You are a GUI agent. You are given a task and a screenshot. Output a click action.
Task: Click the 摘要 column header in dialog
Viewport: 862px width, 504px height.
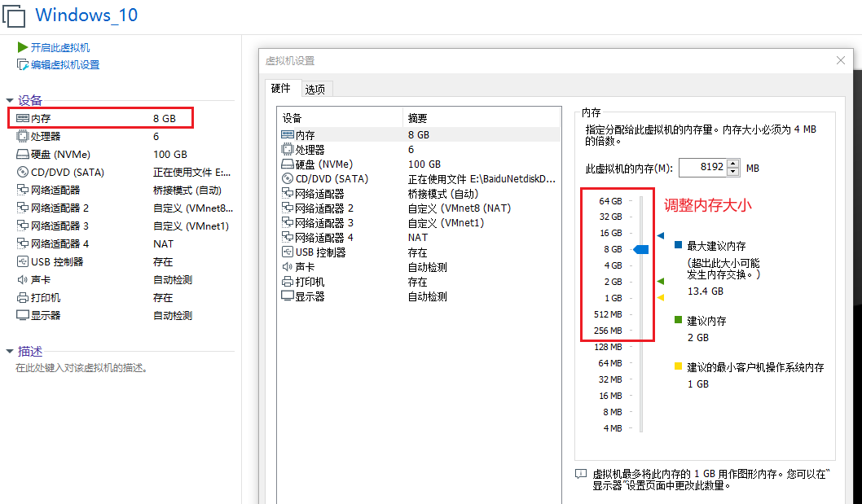click(x=482, y=117)
